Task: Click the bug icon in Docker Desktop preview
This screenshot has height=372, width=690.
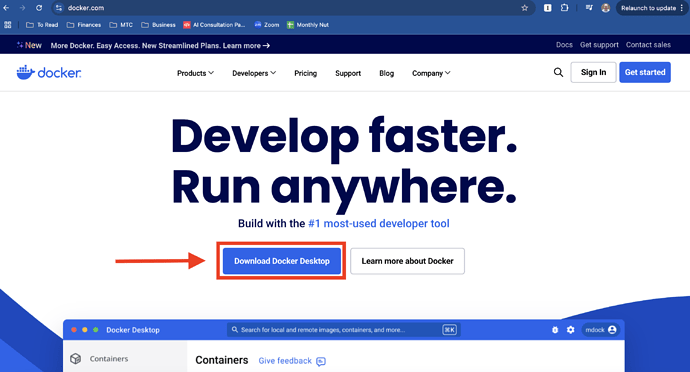Action: (555, 330)
